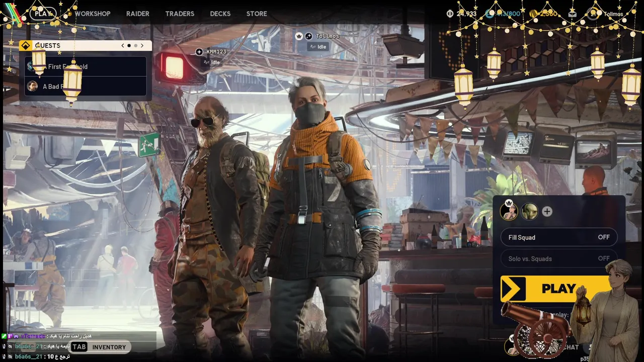Click the 24,933 coin balance

pos(466,14)
